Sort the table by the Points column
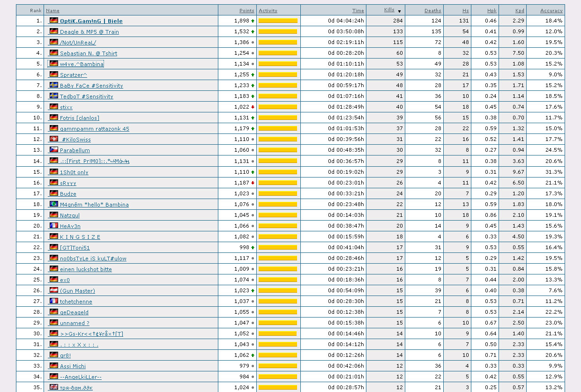Viewport: 581px width, 392px height. point(246,10)
